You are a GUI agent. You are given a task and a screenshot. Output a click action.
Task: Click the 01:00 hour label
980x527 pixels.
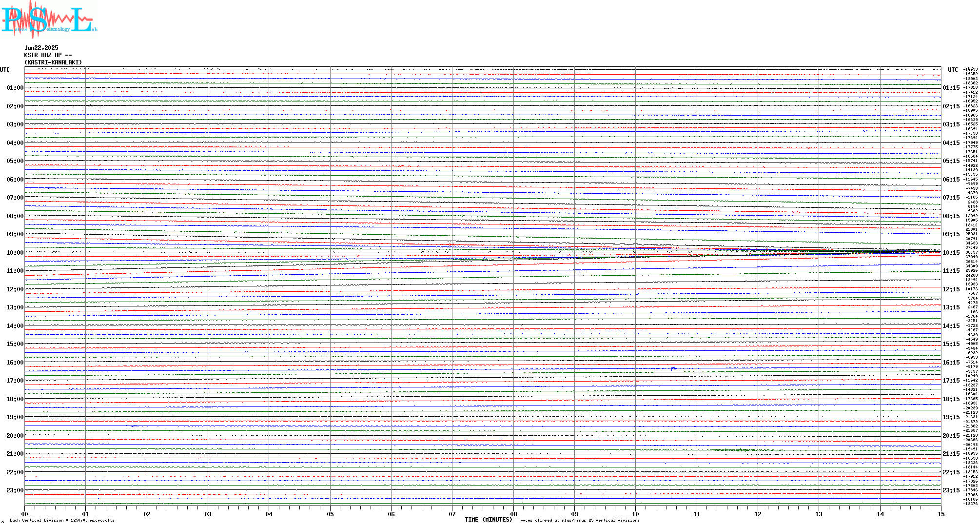point(15,88)
